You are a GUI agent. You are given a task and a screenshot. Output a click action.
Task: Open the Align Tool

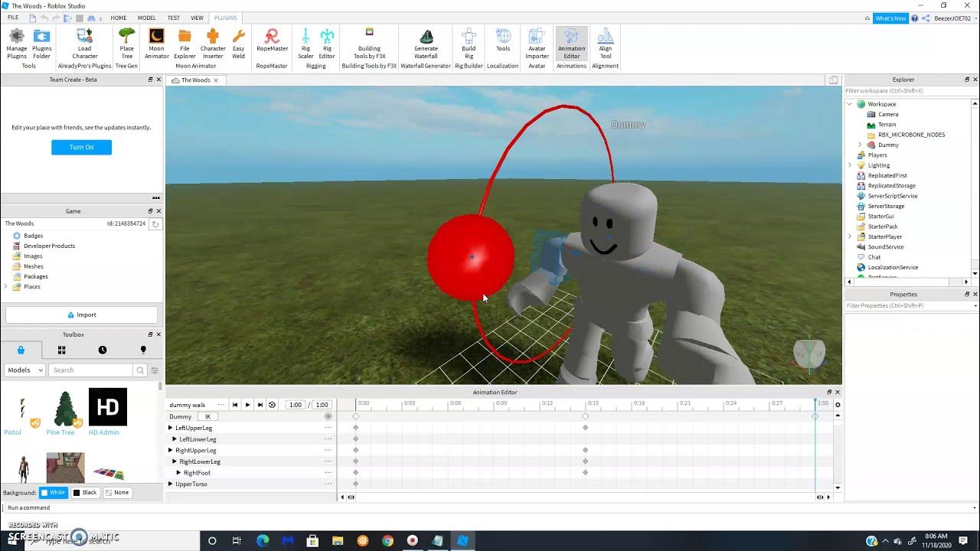pos(606,44)
